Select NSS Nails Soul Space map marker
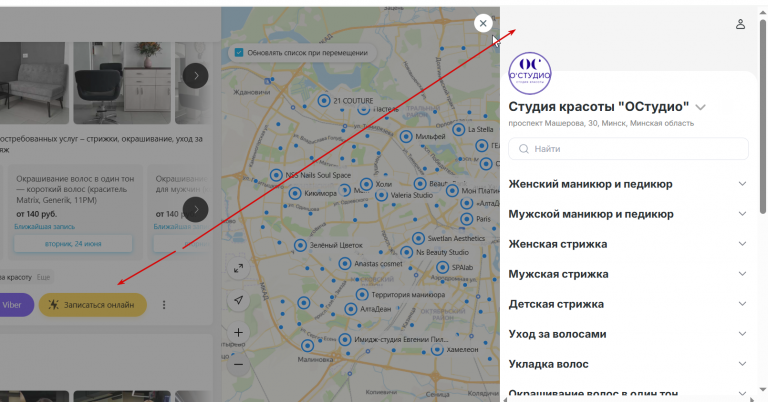The image size is (768, 402). [276, 175]
